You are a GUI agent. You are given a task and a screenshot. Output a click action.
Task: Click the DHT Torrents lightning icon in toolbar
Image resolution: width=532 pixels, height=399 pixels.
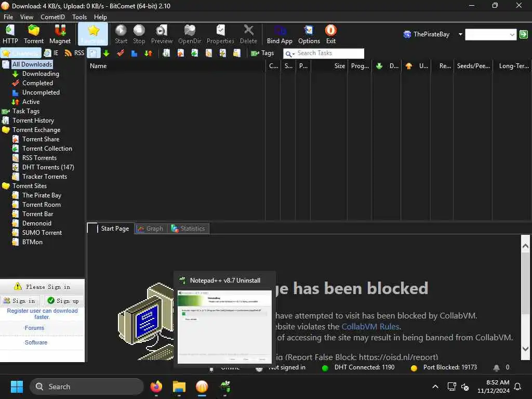222,53
